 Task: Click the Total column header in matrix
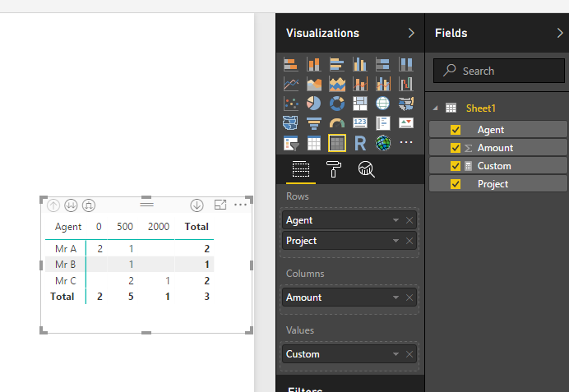coord(197,227)
